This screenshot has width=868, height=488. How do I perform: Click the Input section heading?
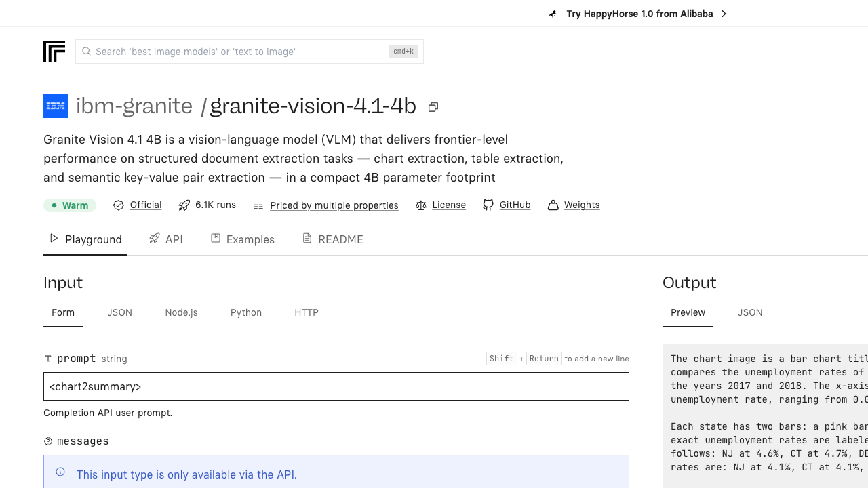click(x=63, y=283)
